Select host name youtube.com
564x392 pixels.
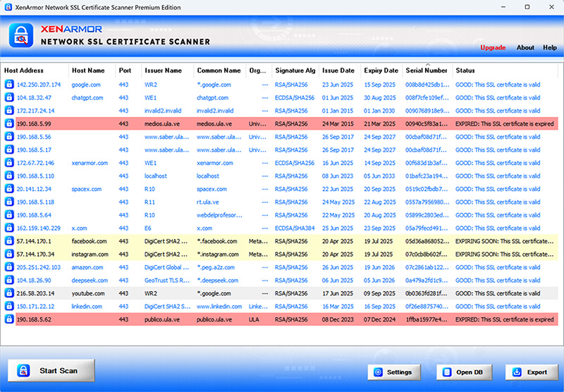[x=87, y=293]
